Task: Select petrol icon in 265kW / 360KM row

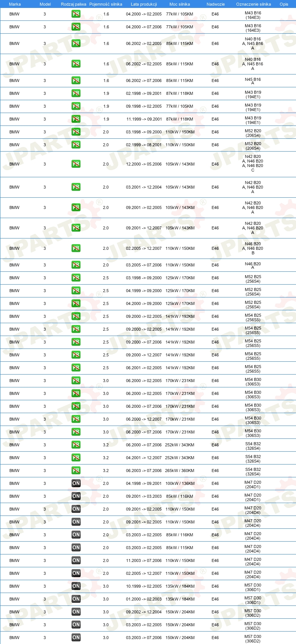Action: [x=76, y=471]
